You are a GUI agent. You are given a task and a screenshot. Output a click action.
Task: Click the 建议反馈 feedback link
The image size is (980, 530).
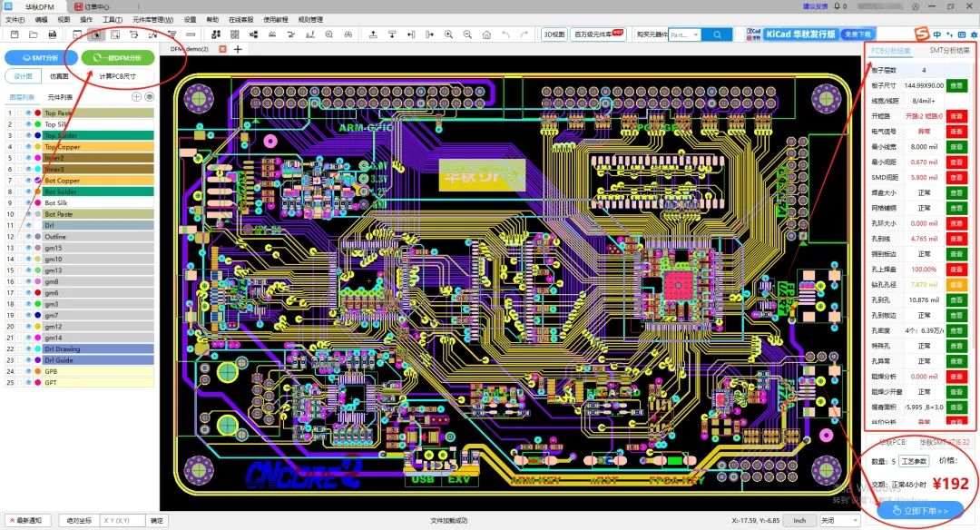click(x=815, y=6)
